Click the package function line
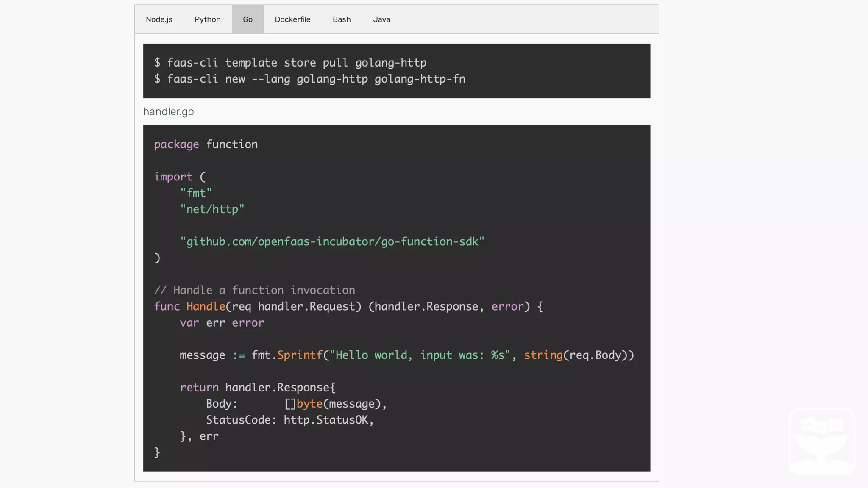The image size is (868, 488). click(x=206, y=144)
